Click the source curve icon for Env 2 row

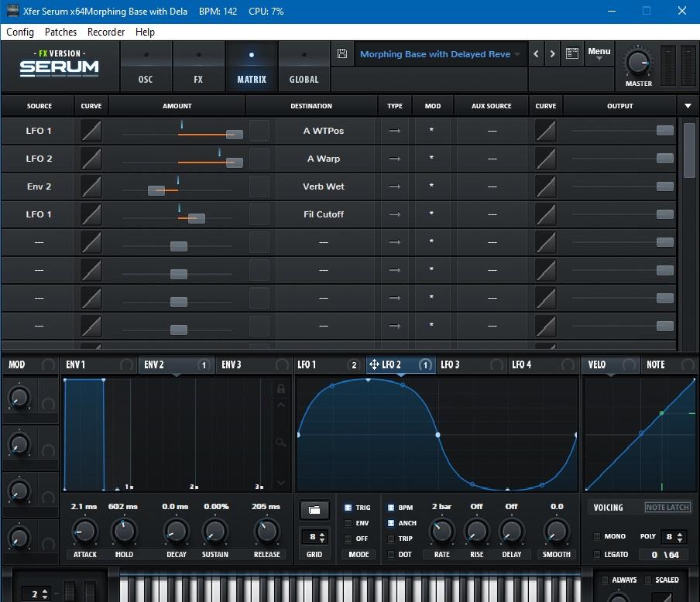coord(91,186)
